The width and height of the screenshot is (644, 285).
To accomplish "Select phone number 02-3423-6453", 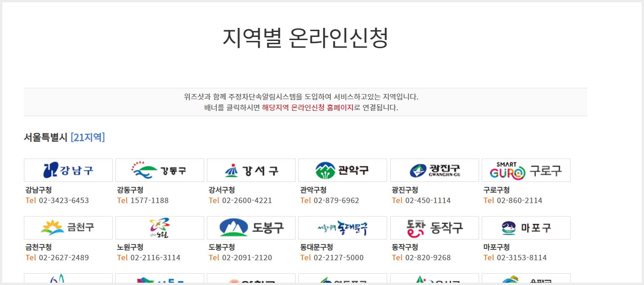I will click(64, 200).
